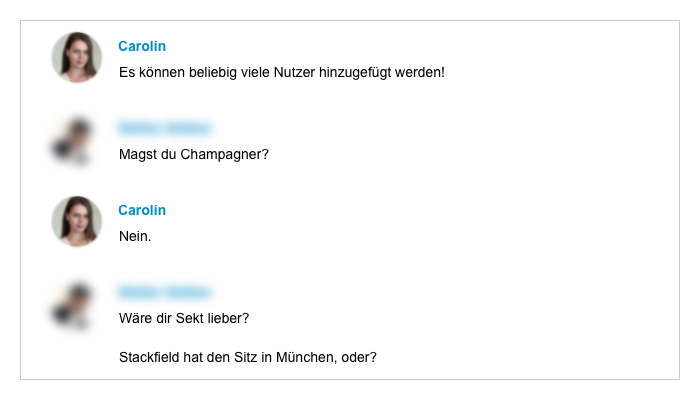Open blurred avatar beside 'Wäre dir Sekt lieber?'
The height and width of the screenshot is (400, 700).
point(74,304)
